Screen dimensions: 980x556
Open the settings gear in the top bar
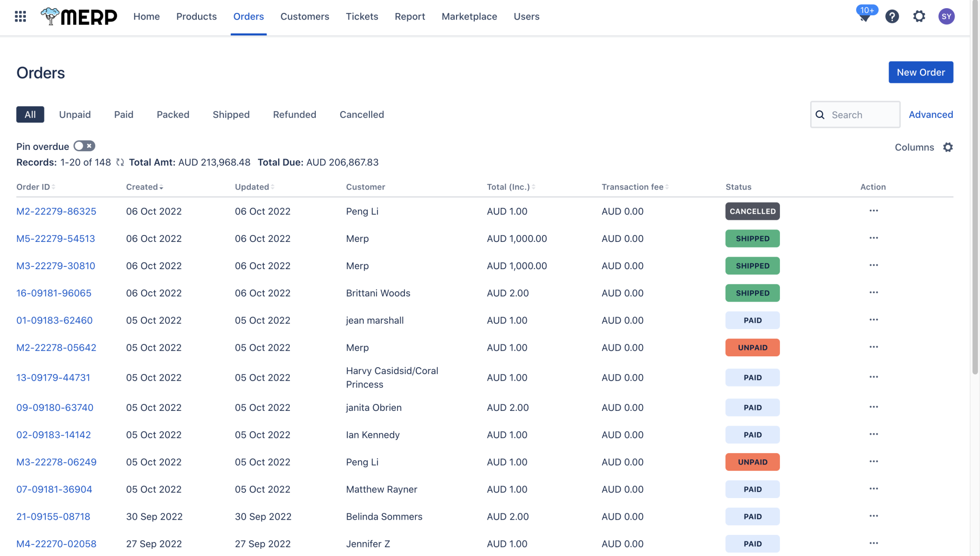point(919,17)
